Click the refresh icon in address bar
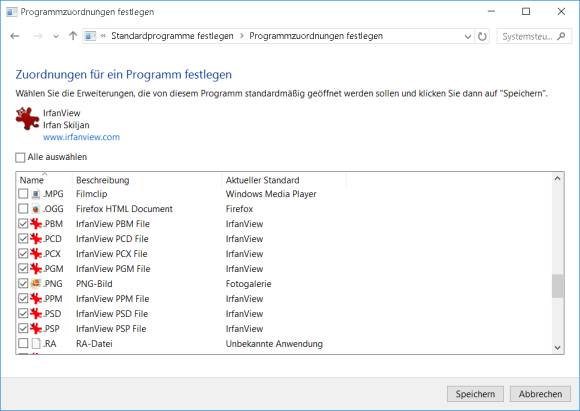This screenshot has height=411, width=580. pyautogui.click(x=482, y=36)
